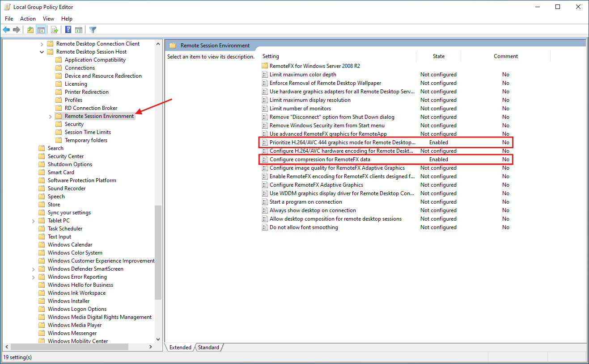Open the Help menu
The width and height of the screenshot is (589, 364).
click(x=67, y=19)
